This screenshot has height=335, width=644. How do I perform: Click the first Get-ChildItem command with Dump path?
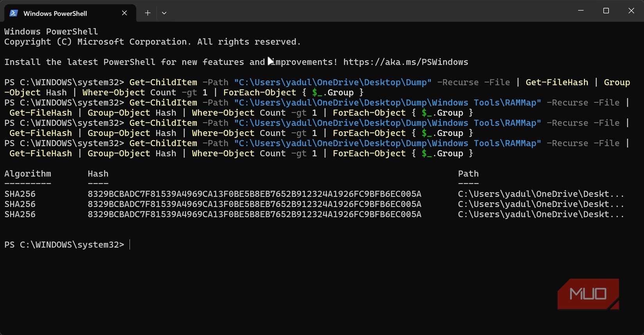(317, 87)
